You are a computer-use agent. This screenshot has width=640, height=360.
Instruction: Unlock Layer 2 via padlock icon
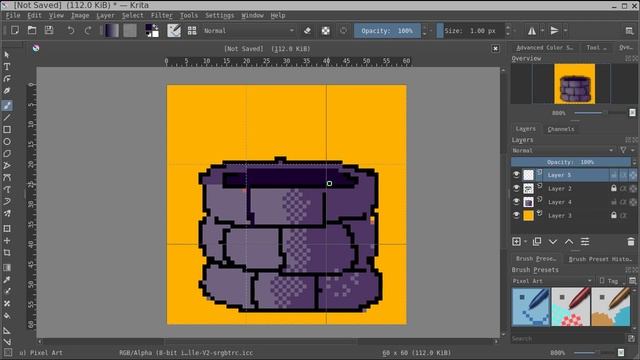click(613, 188)
